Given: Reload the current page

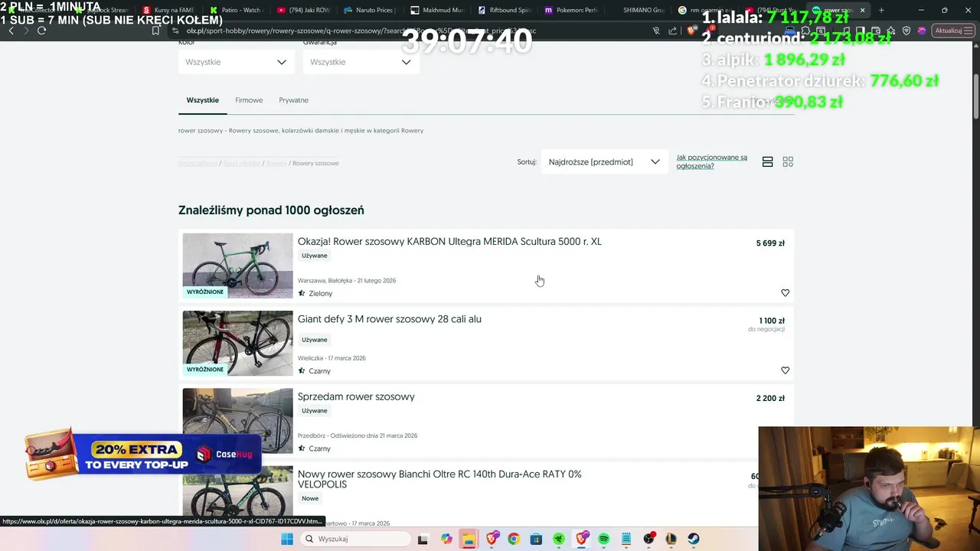Looking at the screenshot, I should 41,31.
